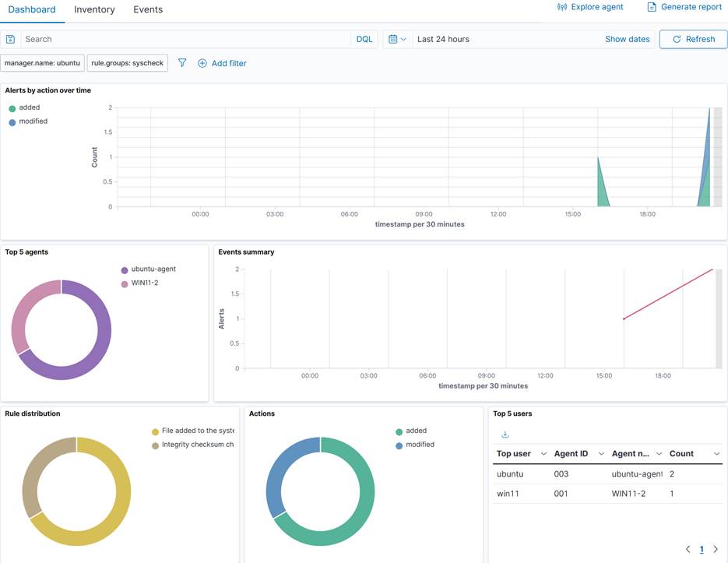Go to next page of users table

coord(716,549)
